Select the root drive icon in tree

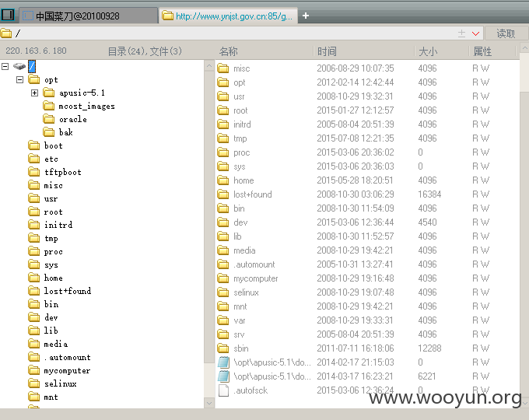click(19, 66)
